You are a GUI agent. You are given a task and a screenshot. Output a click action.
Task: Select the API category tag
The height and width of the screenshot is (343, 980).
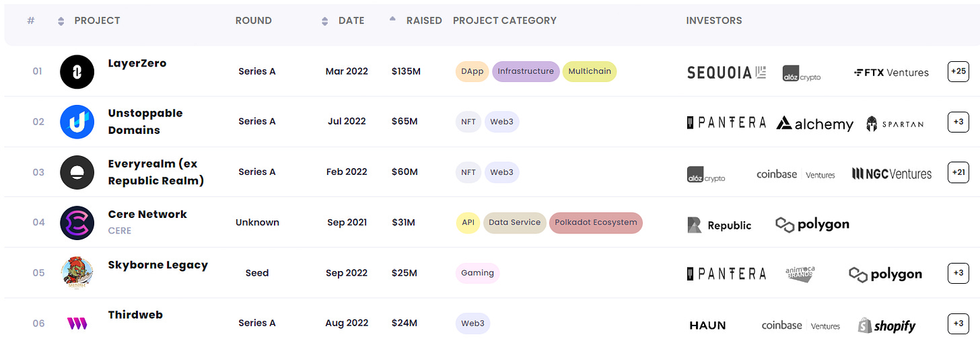[468, 223]
